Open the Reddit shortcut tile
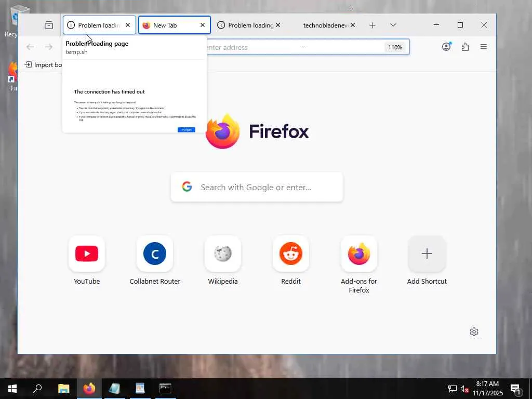 [291, 254]
